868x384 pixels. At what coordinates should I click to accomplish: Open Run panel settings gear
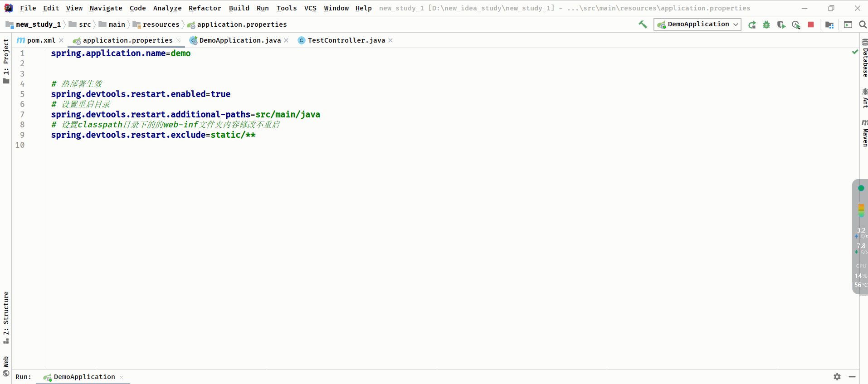click(x=837, y=377)
